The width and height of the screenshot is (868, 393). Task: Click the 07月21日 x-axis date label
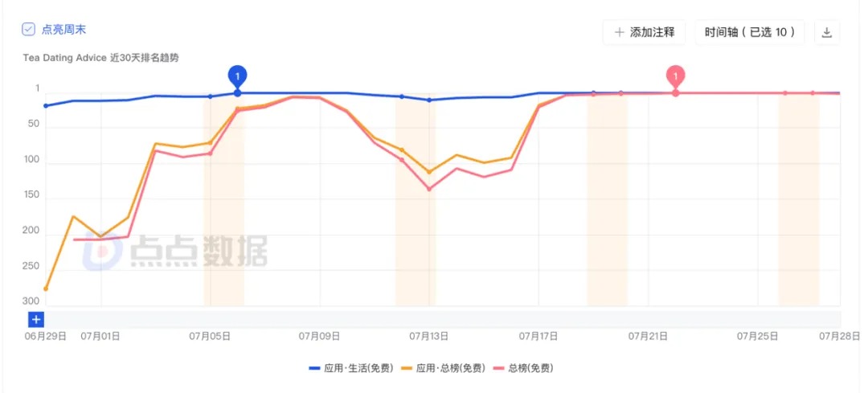[x=649, y=336]
